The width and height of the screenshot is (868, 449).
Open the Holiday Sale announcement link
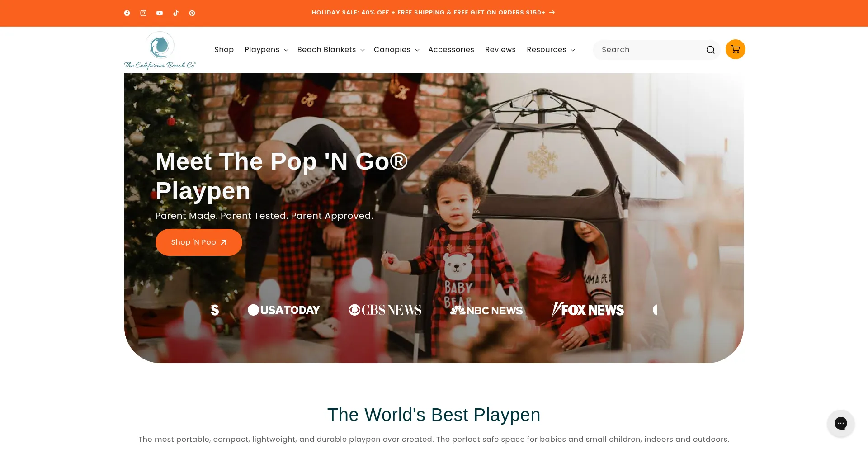coord(433,13)
